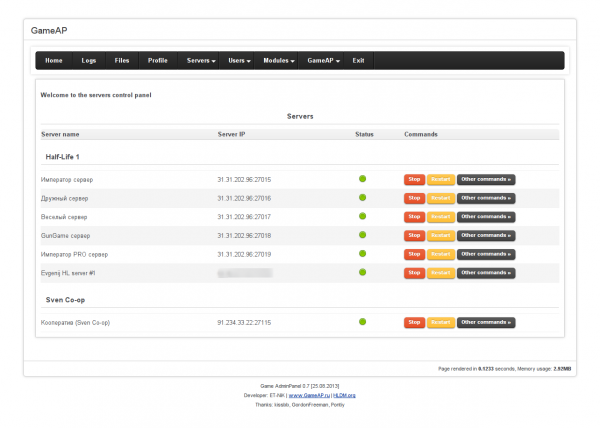Viewport: 600px width, 428px height.
Task: Expand the Servers dropdown menu
Action: pos(201,60)
